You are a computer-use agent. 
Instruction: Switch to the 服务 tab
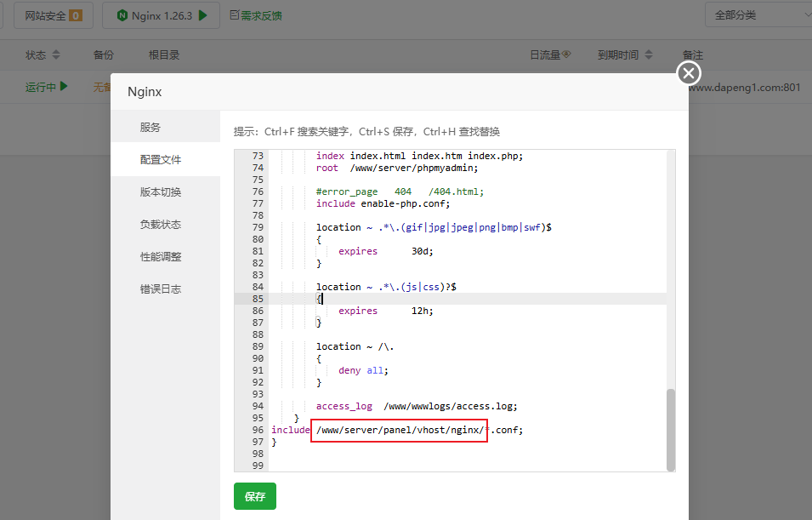[150, 127]
